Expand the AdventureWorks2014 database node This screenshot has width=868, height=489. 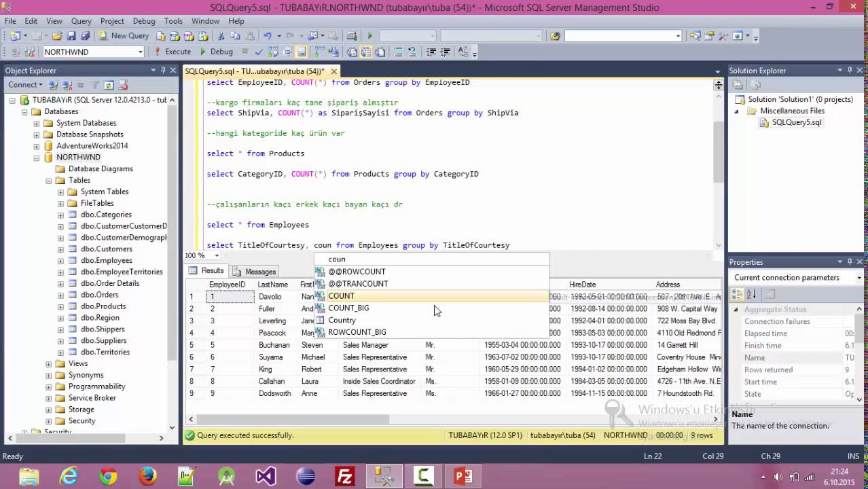point(37,146)
